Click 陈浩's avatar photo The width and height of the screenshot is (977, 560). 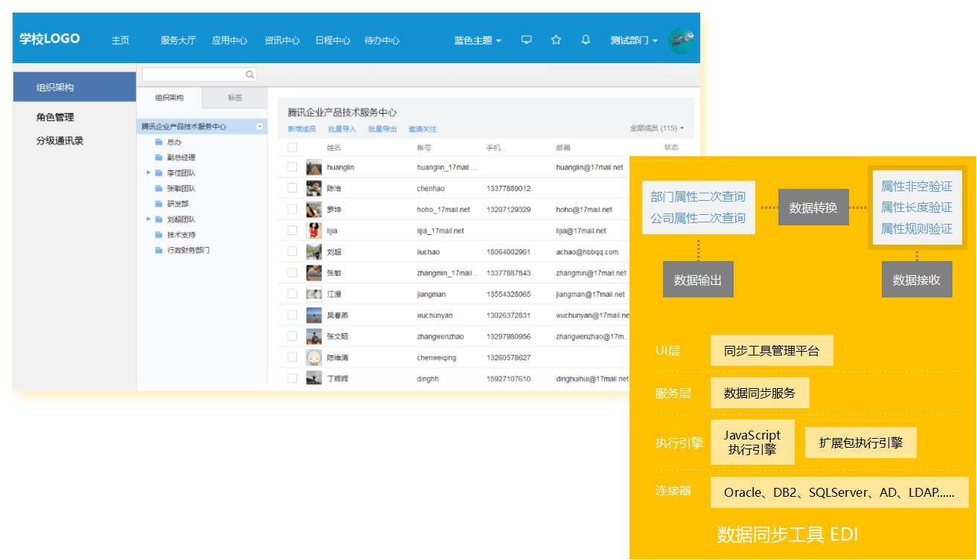314,188
